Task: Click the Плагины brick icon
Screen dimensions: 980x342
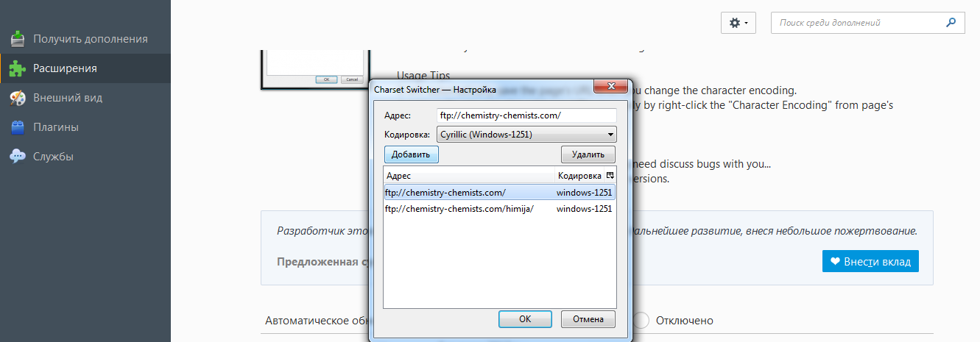Action: 18,127
